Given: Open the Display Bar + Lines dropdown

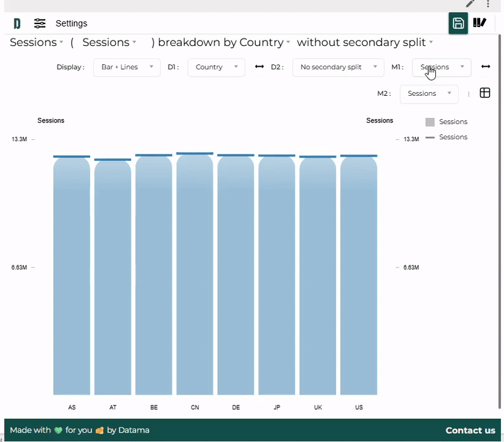Looking at the screenshot, I should pos(127,67).
